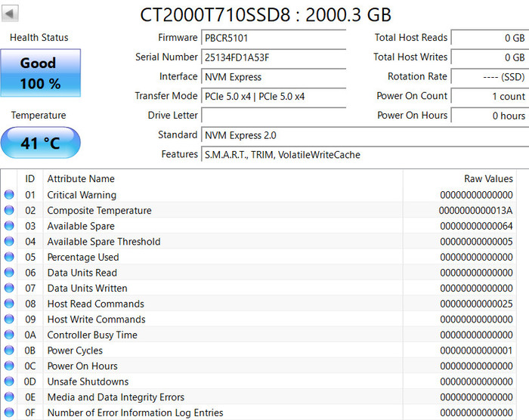Click the Transfer Mode field PCIe 5.0 x4

274,97
